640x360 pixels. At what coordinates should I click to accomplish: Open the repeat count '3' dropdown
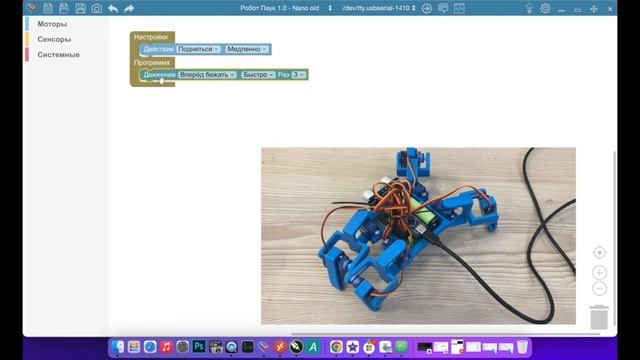click(298, 75)
